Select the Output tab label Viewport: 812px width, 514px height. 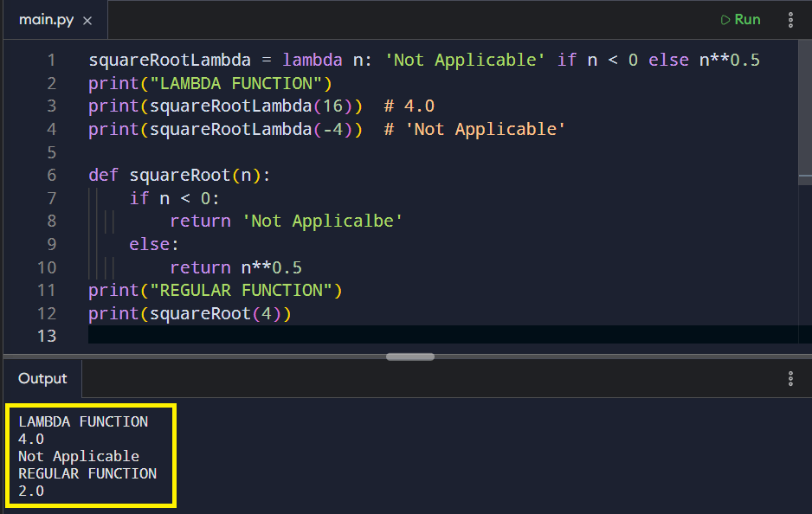click(x=41, y=378)
